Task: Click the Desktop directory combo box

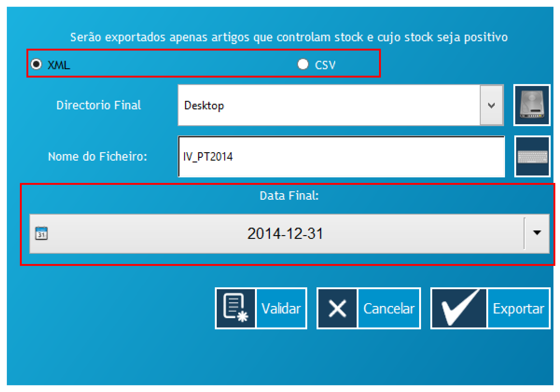Action: 329,105
